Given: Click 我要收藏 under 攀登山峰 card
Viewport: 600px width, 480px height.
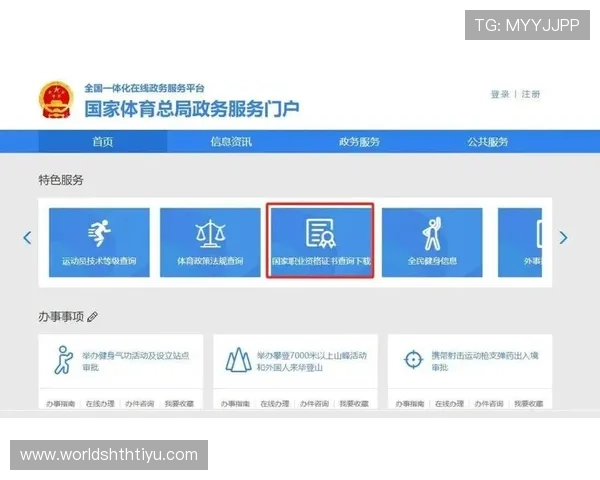Looking at the screenshot, I should click(x=354, y=403).
